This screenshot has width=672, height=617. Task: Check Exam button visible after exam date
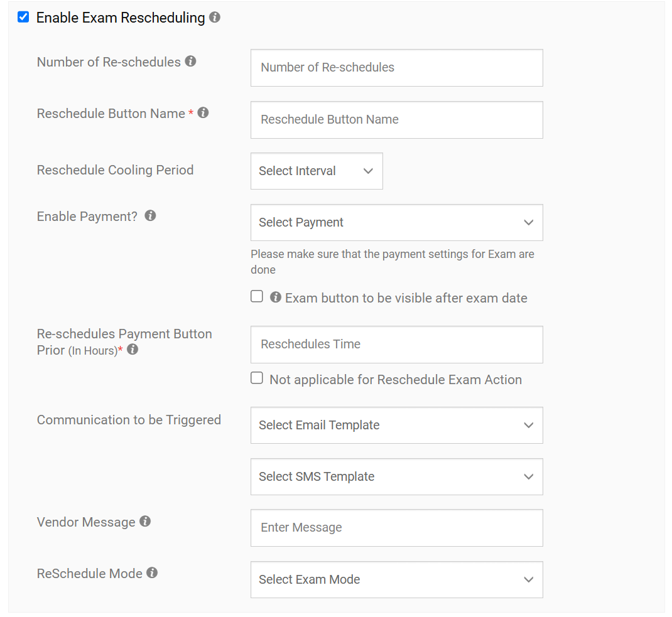pyautogui.click(x=257, y=297)
